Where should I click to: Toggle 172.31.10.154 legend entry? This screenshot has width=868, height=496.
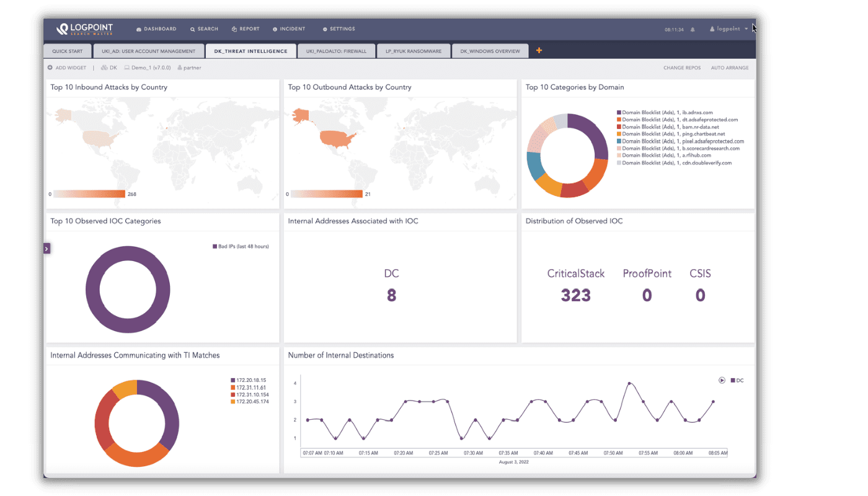[x=249, y=394]
